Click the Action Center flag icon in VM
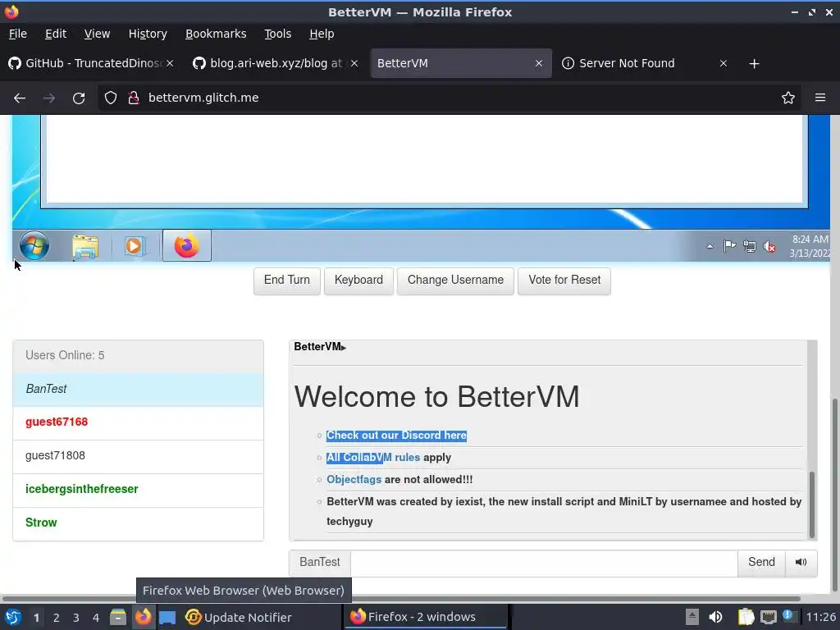This screenshot has width=840, height=630. pos(729,246)
